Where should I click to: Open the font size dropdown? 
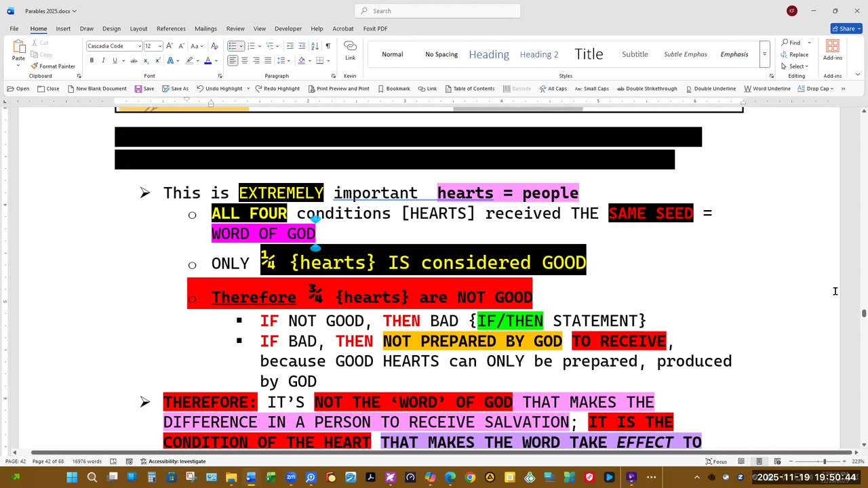pos(159,46)
